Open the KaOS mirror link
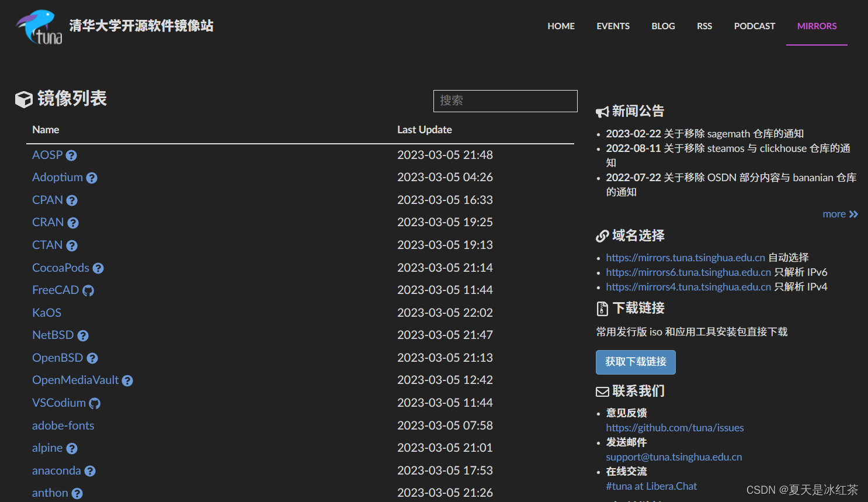Viewport: 868px width, 502px height. point(47,313)
